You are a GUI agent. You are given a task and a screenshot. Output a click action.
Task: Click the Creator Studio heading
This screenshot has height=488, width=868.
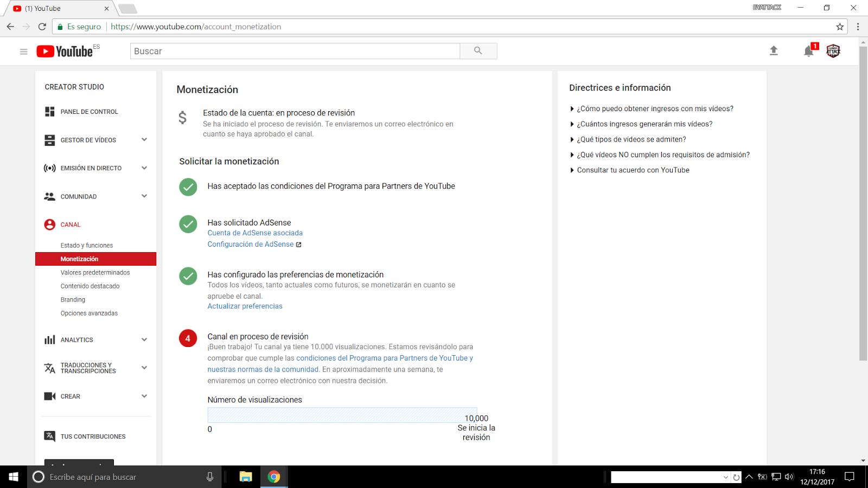click(74, 87)
